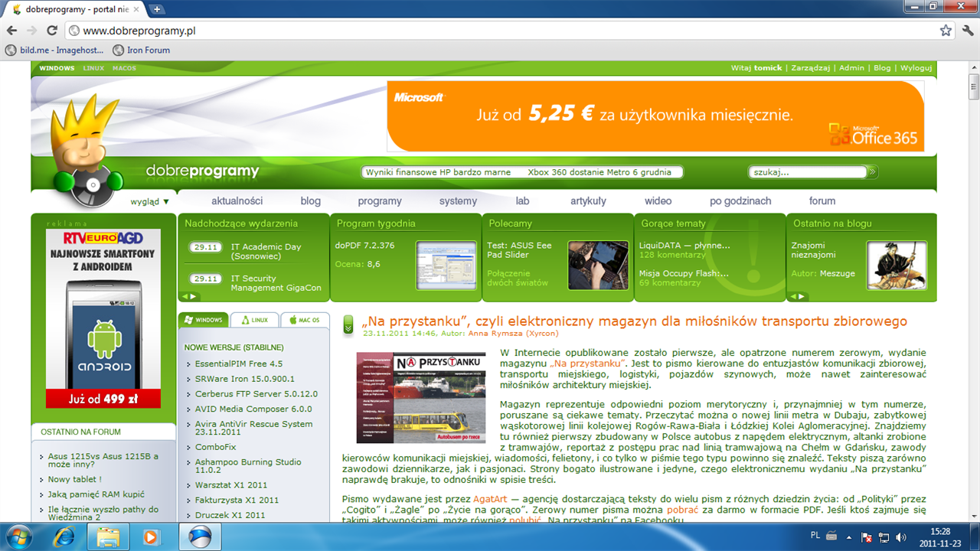The image size is (980, 551).
Task: Read headline Wyniki finansowe HP bardzo marne
Action: [439, 172]
